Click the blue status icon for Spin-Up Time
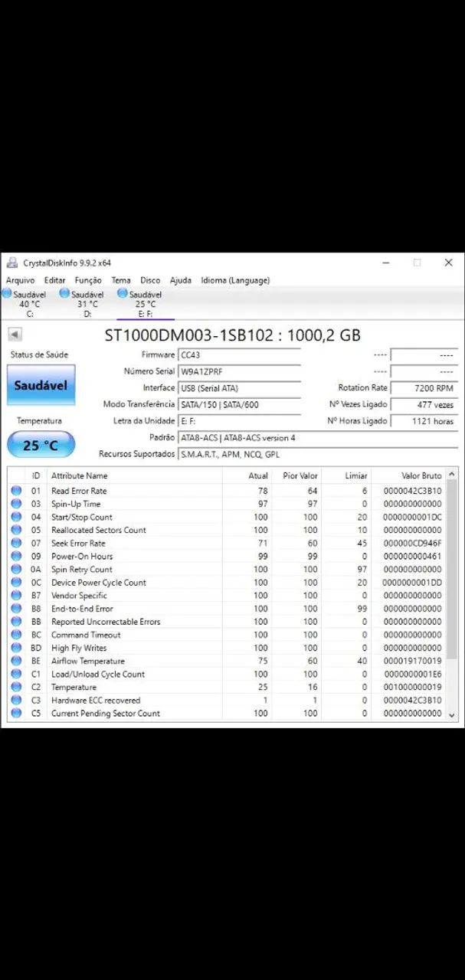465x980 pixels. click(16, 504)
